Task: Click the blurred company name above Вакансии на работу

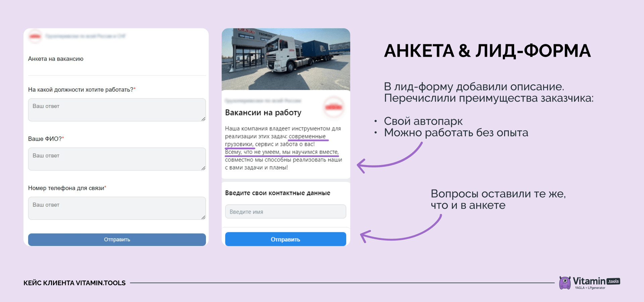Action: [263, 101]
